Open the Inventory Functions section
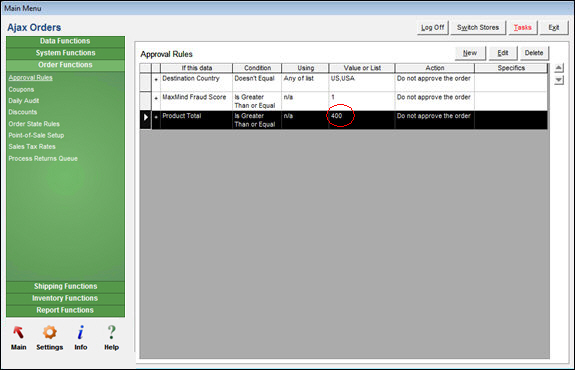Viewport: 575px width, 370px height. tap(65, 298)
